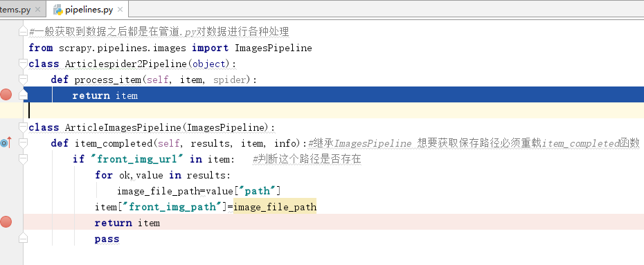Viewport: 644px width, 265px height.
Task: Click the "path" string key
Action: [x=257, y=191]
